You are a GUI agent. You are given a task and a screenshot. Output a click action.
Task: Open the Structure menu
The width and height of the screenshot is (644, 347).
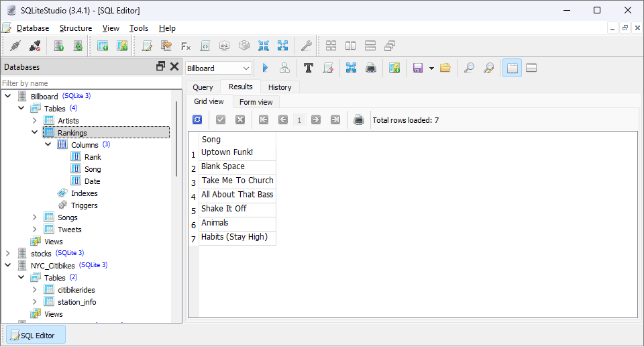coord(76,28)
